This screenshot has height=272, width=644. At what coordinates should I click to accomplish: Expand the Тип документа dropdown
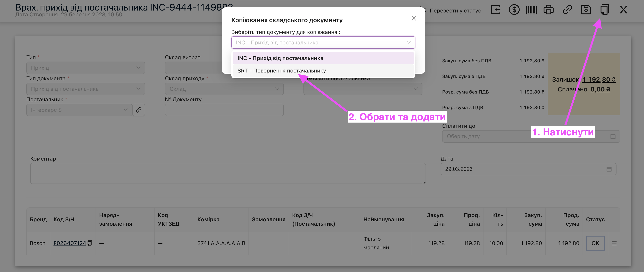(85, 89)
